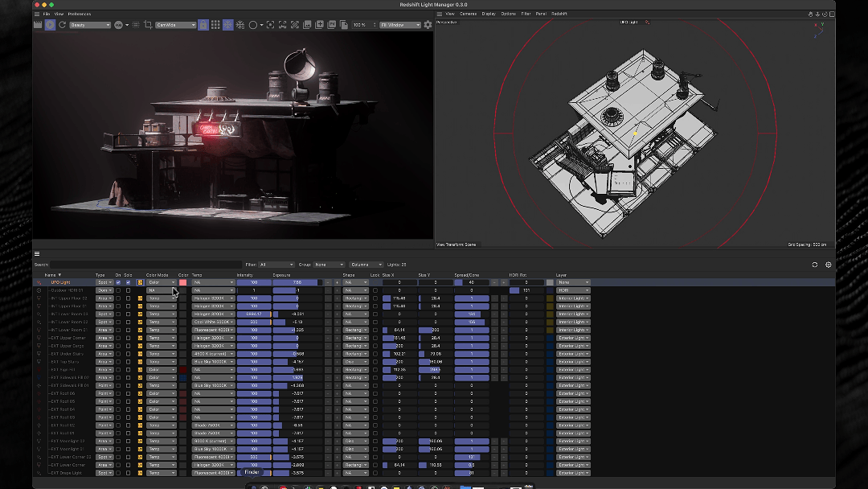The height and width of the screenshot is (489, 868).
Task: Click the snowflake freeze icon highlighted in blue
Action: (x=227, y=25)
